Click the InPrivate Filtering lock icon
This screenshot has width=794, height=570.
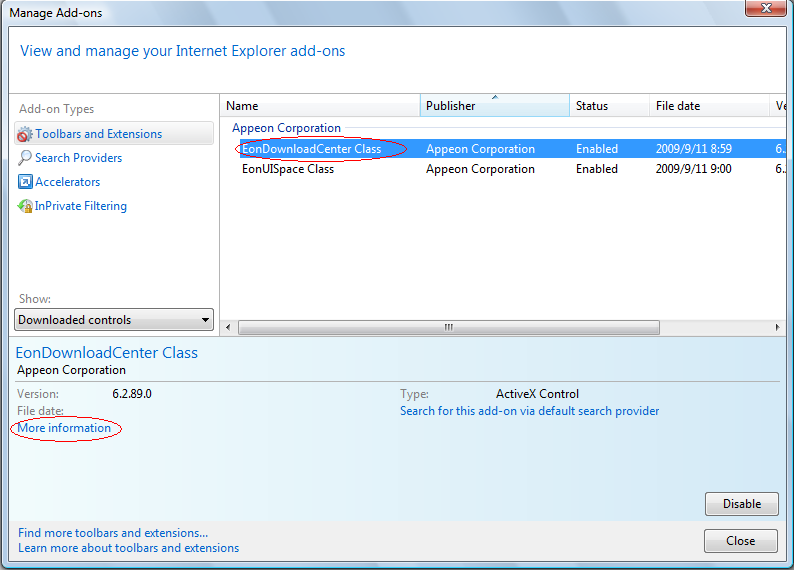tap(25, 206)
